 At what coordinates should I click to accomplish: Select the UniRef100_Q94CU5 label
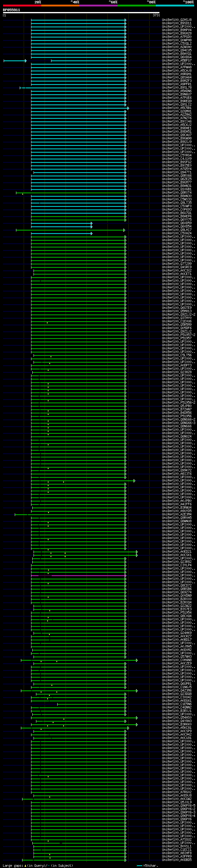[x=177, y=50]
